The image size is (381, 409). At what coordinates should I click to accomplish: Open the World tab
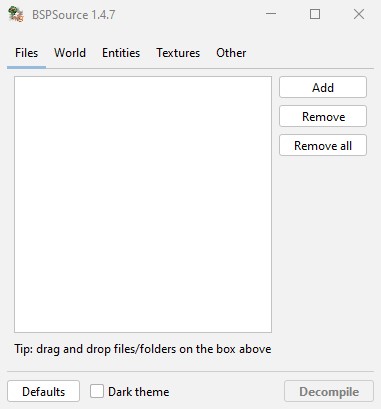(70, 53)
